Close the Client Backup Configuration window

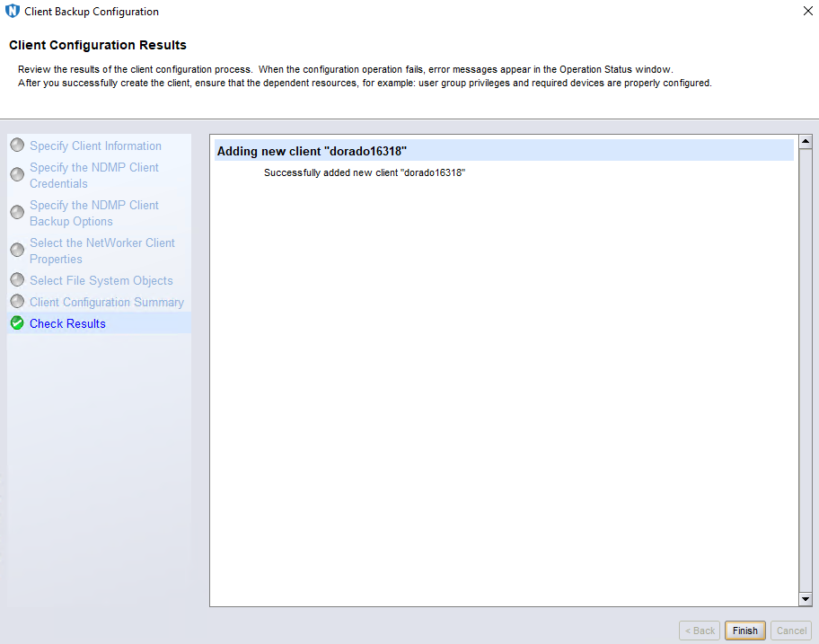click(807, 11)
